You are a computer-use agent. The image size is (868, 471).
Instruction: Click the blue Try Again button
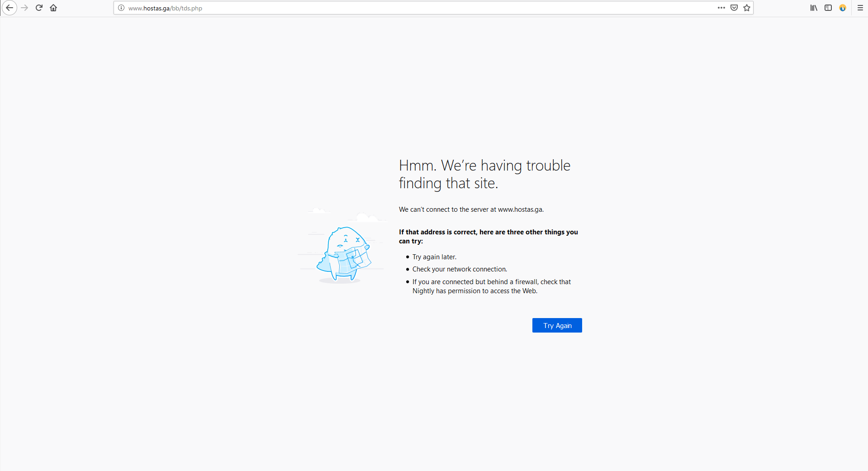557,325
